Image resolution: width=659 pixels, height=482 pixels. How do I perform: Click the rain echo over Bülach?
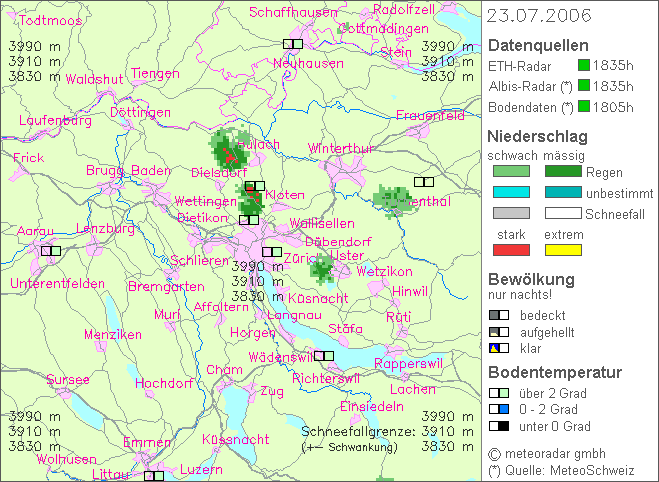point(231,150)
